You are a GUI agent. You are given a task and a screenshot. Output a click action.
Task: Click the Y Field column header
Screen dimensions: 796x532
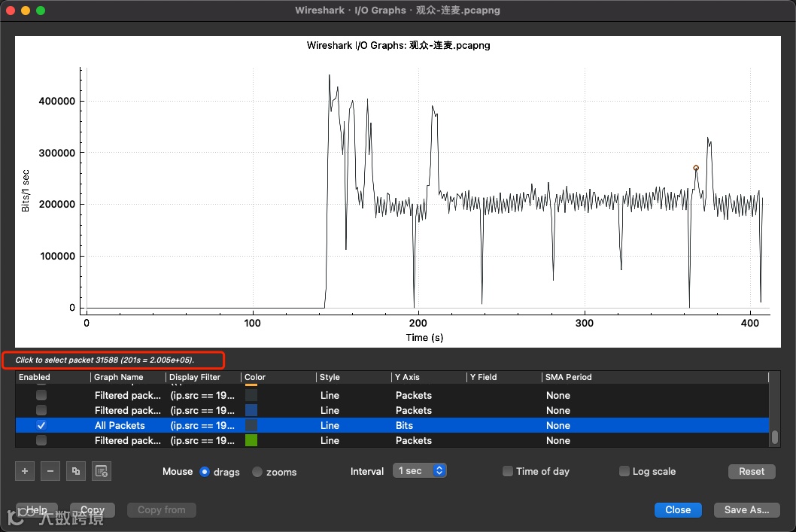pos(503,377)
